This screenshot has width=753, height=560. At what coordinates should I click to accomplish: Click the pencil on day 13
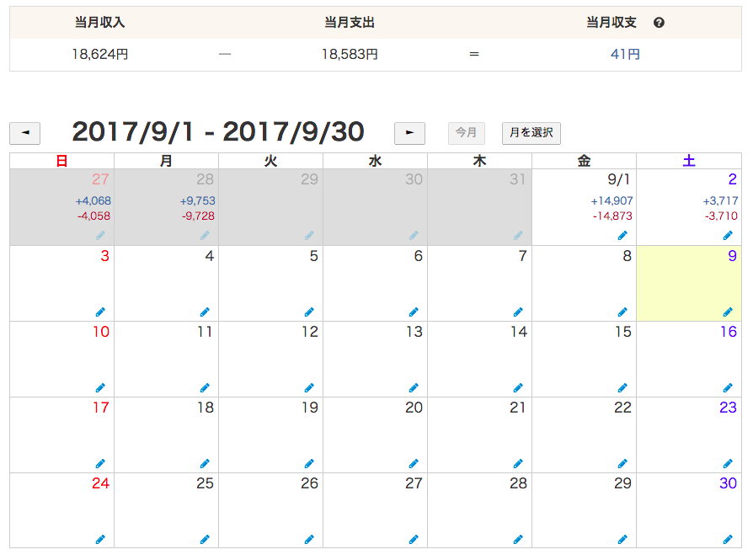(414, 387)
